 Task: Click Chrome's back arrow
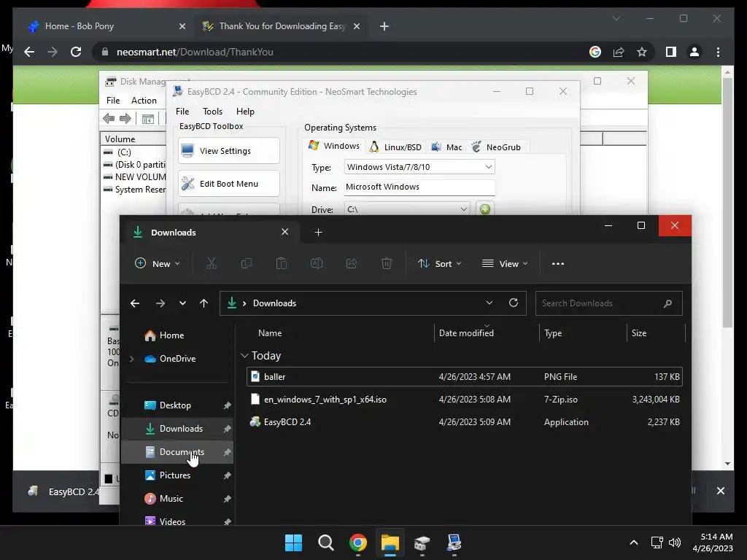click(x=29, y=52)
